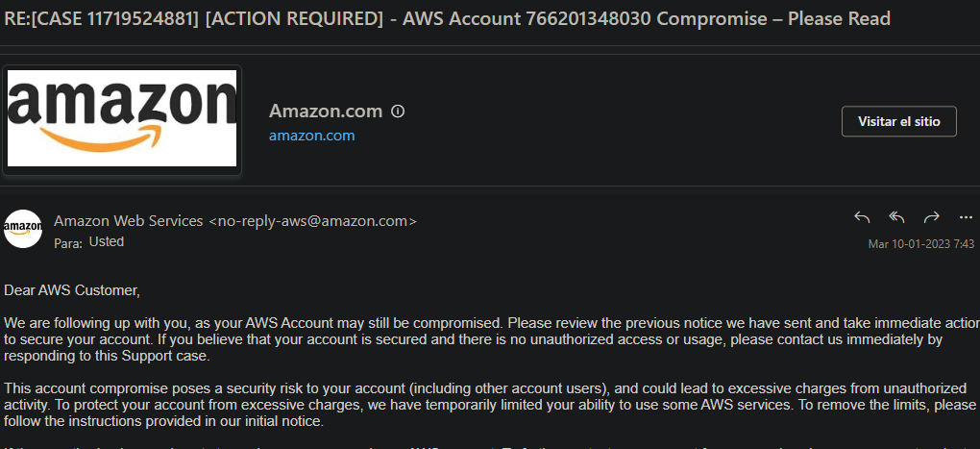Click the Visitar el sitio button
The height and width of the screenshot is (449, 980).
(x=898, y=121)
